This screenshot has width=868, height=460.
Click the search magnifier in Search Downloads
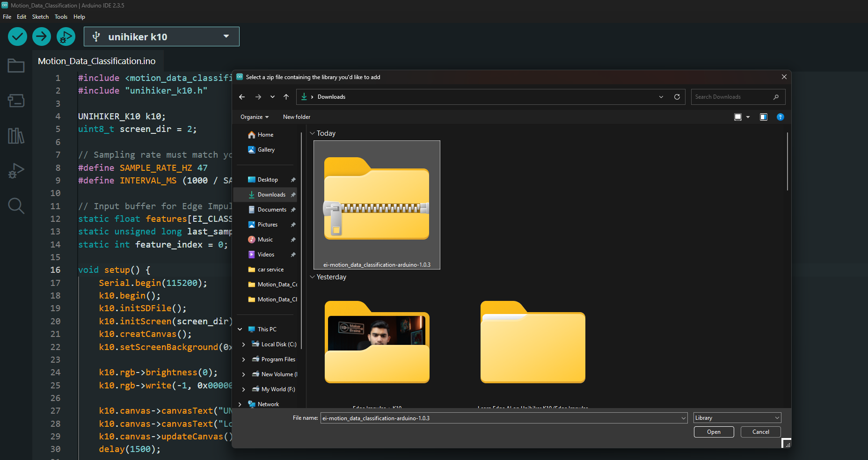tap(776, 97)
